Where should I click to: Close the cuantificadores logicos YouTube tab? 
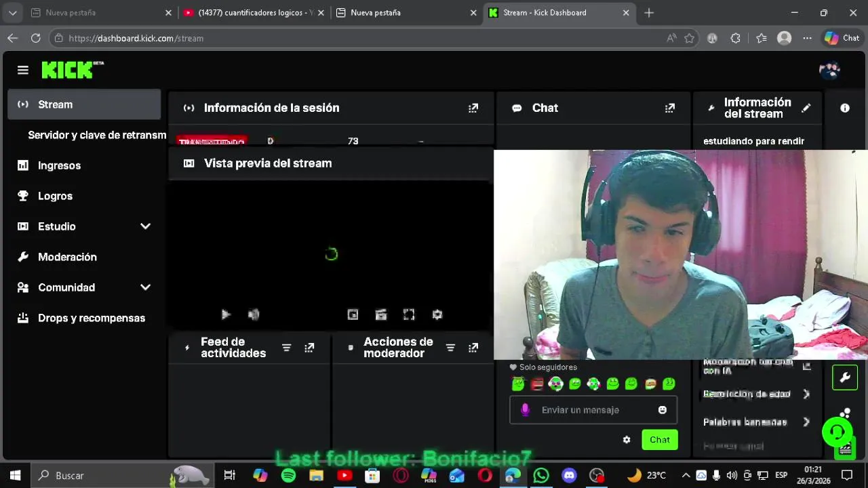tap(321, 12)
